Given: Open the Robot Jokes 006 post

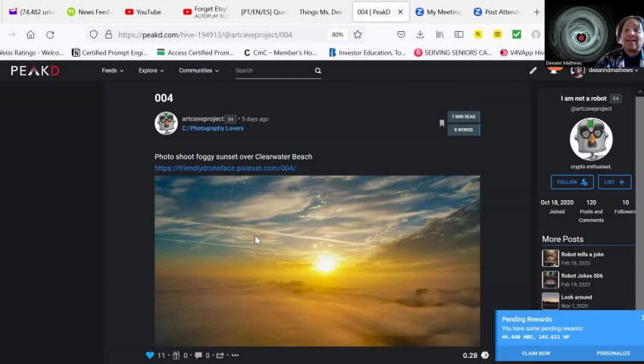Looking at the screenshot, I should tap(582, 276).
